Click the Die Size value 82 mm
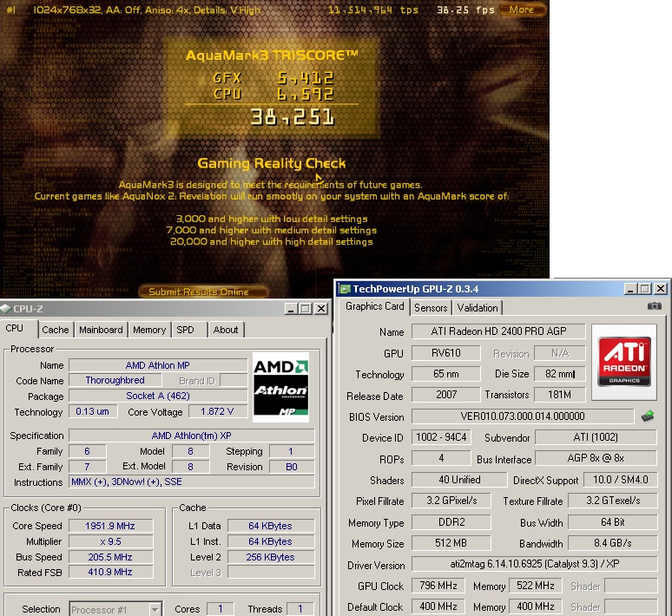Image resolution: width=672 pixels, height=616 pixels. 559,374
